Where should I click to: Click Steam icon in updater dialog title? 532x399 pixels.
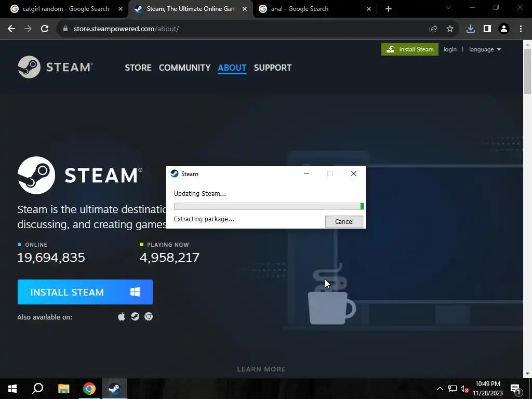(175, 174)
